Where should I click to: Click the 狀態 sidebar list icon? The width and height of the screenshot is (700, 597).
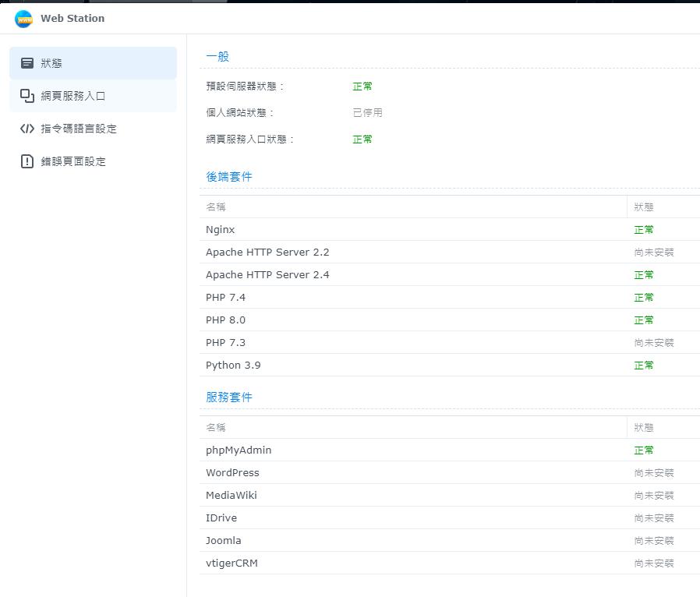[x=27, y=63]
